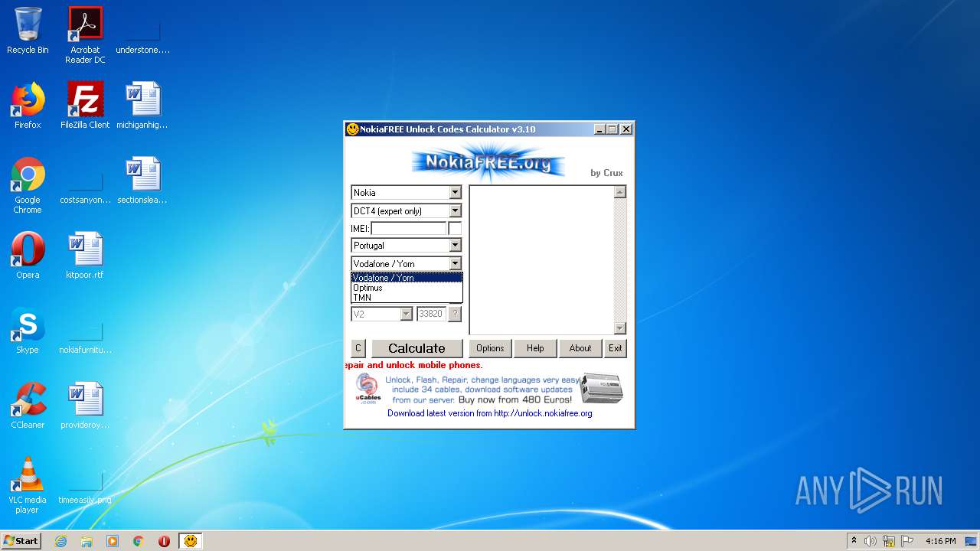
Task: Launch Google Chrome desktop shortcut
Action: point(28,185)
